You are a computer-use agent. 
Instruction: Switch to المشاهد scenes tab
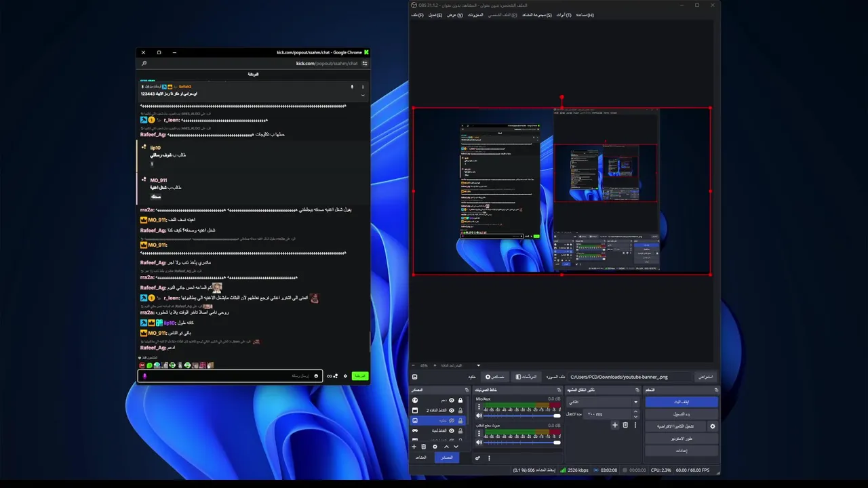[x=421, y=457]
